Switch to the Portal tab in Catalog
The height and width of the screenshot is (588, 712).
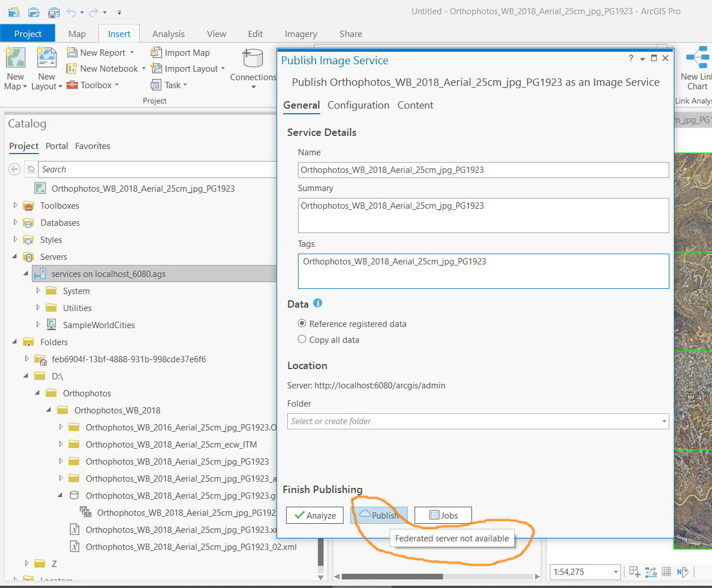(57, 146)
